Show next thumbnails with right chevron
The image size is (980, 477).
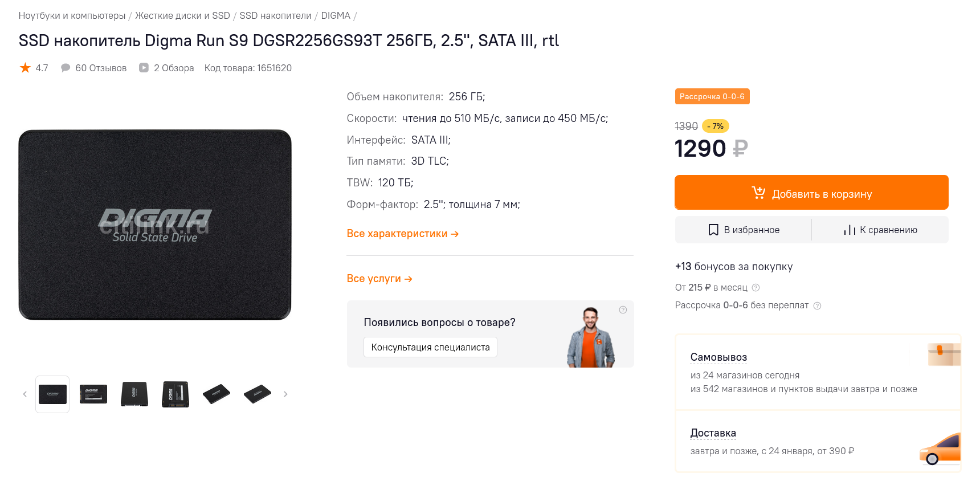285,394
